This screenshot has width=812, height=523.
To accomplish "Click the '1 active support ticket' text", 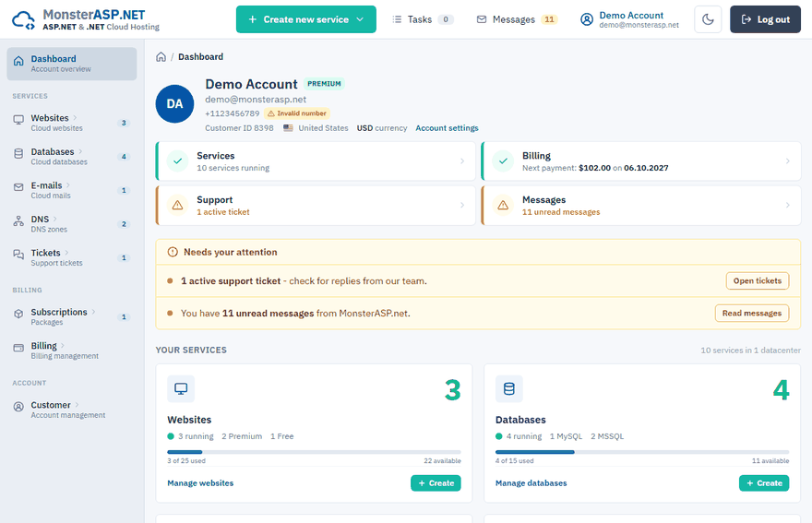I will point(231,281).
